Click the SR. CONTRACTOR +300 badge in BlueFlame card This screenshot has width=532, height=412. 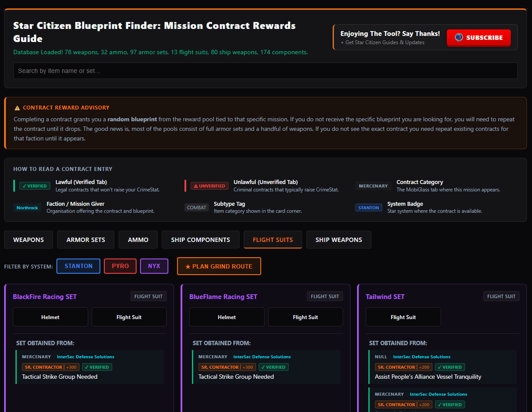pos(227,367)
